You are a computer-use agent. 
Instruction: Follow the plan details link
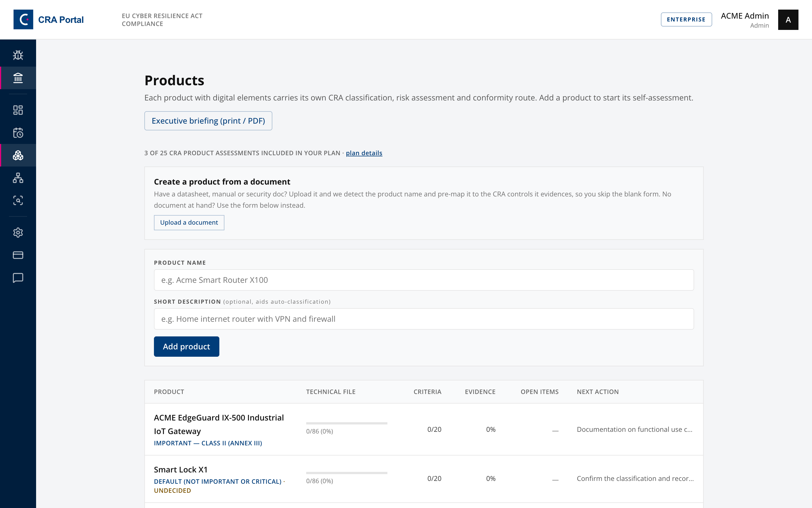click(x=364, y=153)
